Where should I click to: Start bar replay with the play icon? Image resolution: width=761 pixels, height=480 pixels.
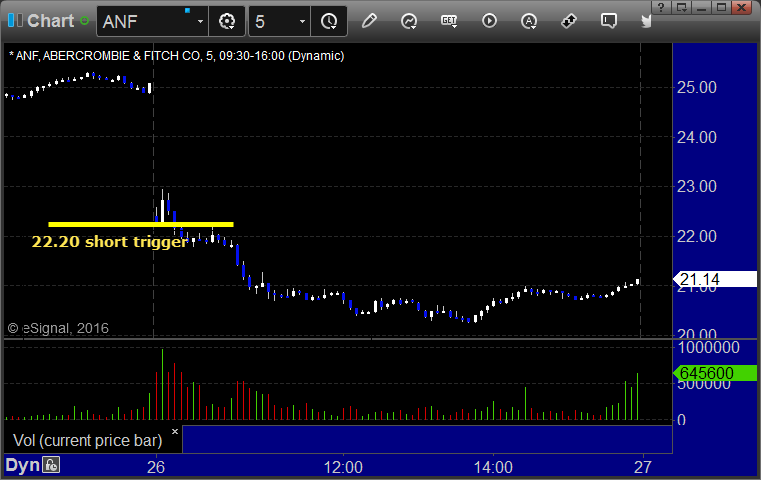click(x=489, y=21)
